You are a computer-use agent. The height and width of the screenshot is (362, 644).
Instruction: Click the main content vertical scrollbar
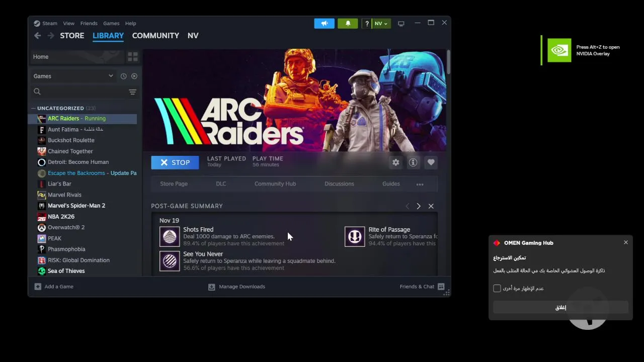click(x=448, y=63)
